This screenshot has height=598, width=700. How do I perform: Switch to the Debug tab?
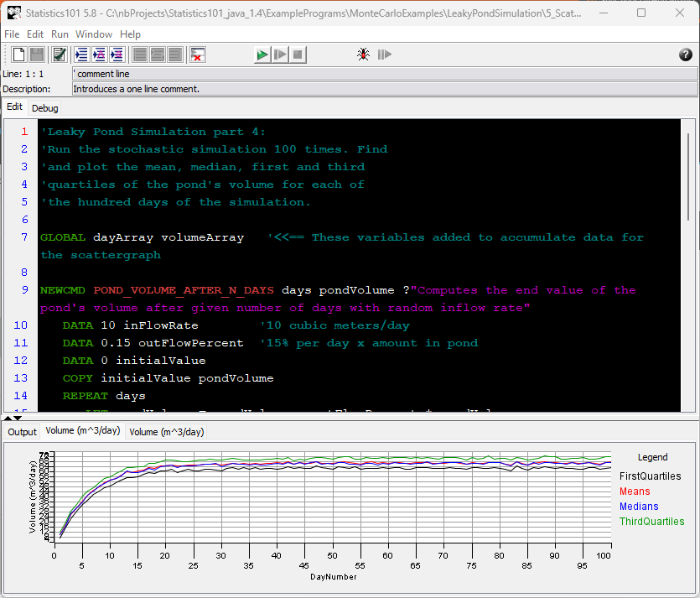pyautogui.click(x=45, y=108)
